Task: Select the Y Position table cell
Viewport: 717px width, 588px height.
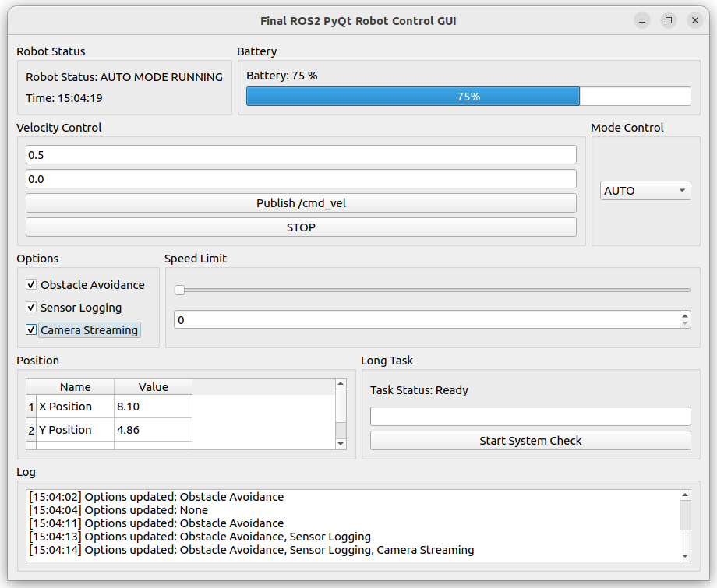Action: pyautogui.click(x=75, y=429)
